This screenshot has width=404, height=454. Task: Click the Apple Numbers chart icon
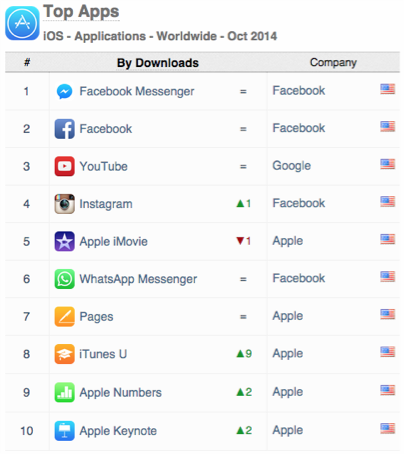(x=64, y=392)
